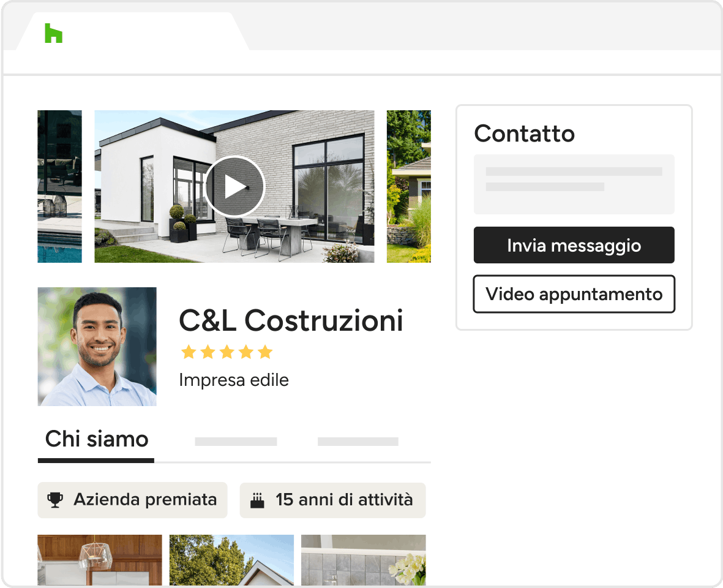The image size is (723, 588).
Task: Book a Video appuntamento
Action: [574, 294]
